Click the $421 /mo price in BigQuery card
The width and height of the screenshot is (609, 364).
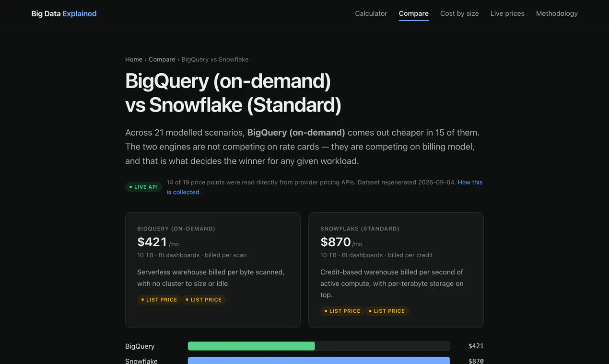click(x=158, y=242)
